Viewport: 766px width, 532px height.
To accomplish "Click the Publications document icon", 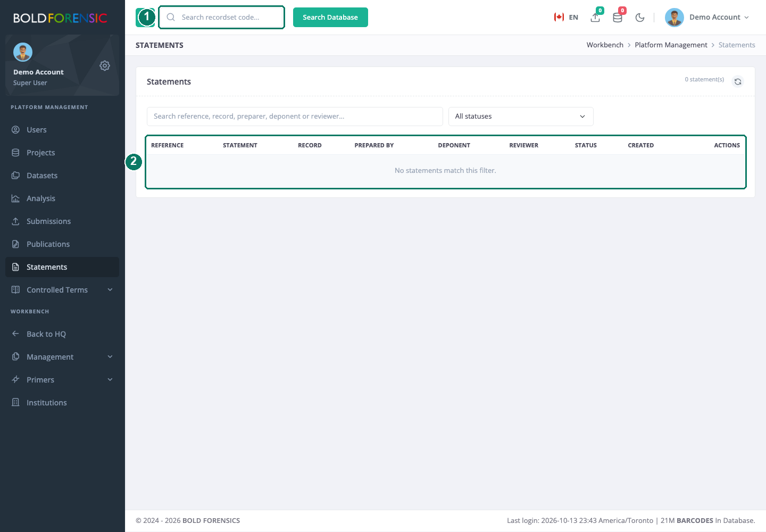I will coord(16,244).
